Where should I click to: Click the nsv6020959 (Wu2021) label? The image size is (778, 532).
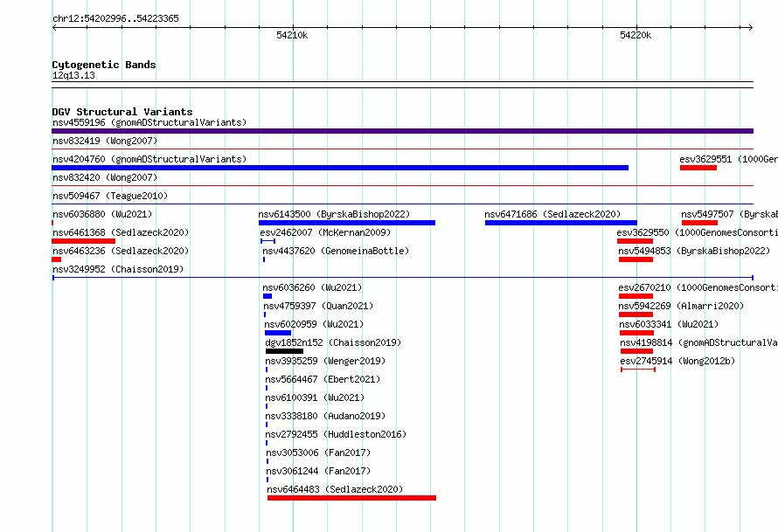tap(314, 324)
